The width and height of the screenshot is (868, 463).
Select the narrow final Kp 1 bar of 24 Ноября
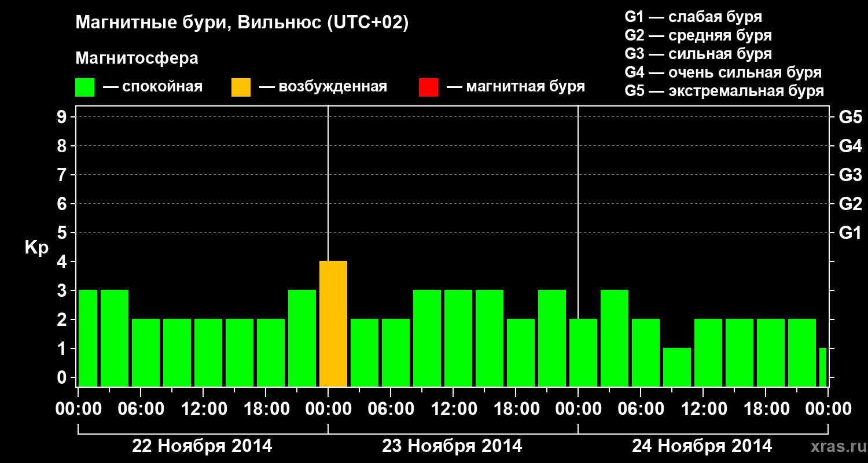[823, 368]
